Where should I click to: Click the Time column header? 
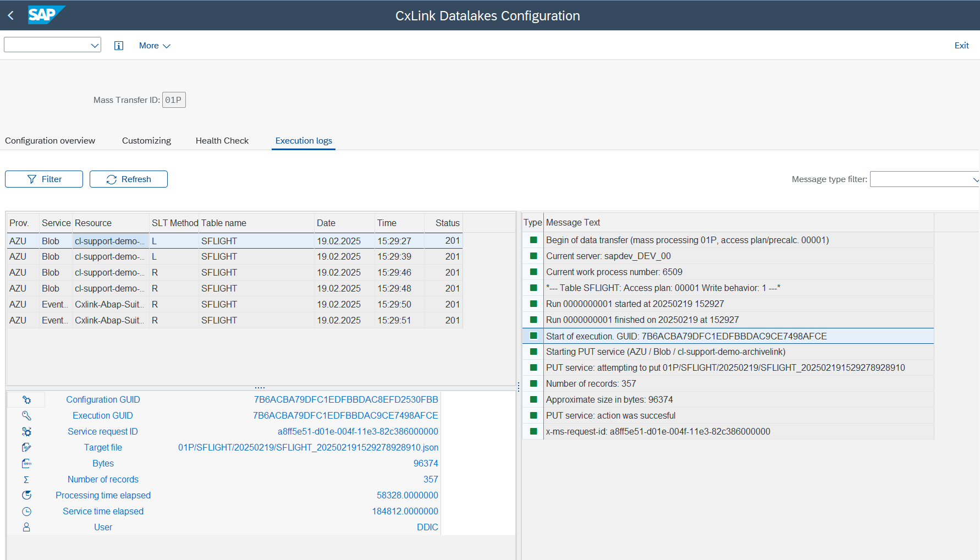pos(399,223)
